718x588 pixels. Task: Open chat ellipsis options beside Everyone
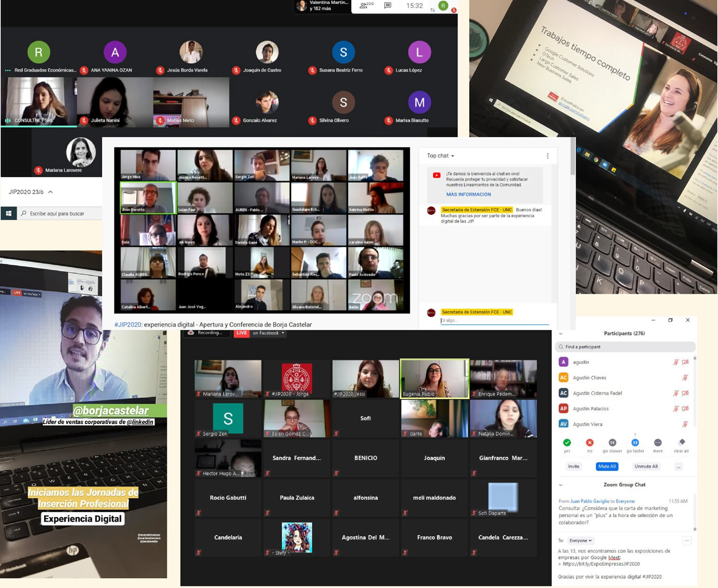coord(687,541)
